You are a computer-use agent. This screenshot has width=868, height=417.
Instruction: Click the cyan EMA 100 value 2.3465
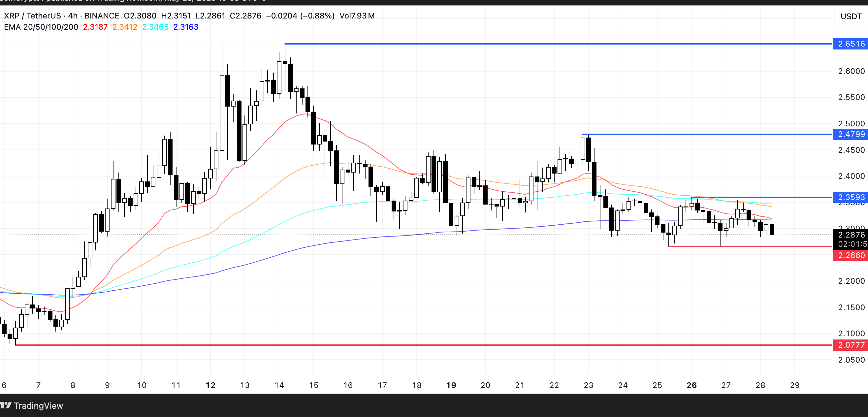[155, 27]
